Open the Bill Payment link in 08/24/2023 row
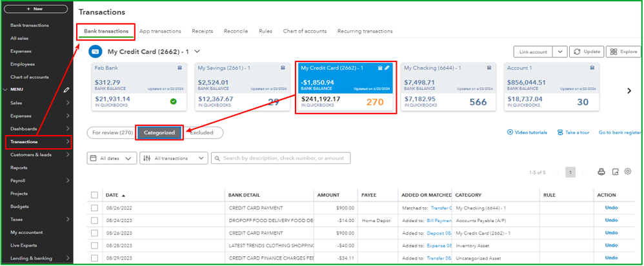This screenshot has width=644, height=266. [x=439, y=221]
